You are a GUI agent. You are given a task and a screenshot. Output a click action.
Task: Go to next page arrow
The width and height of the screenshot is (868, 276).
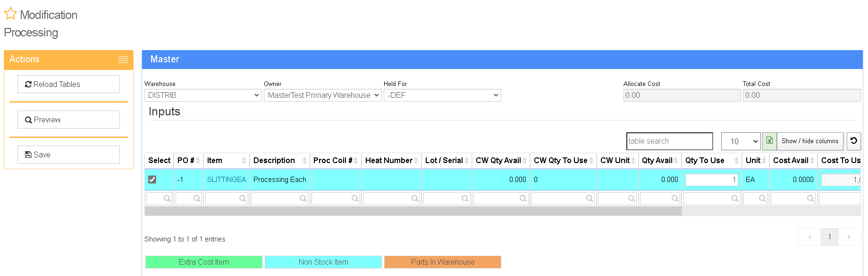(x=849, y=237)
